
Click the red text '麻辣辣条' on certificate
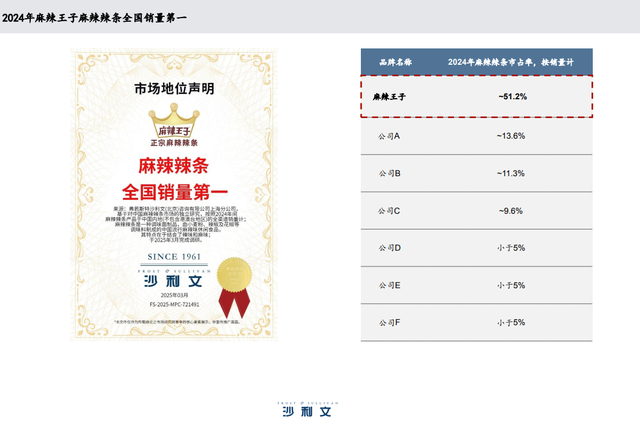point(173,166)
